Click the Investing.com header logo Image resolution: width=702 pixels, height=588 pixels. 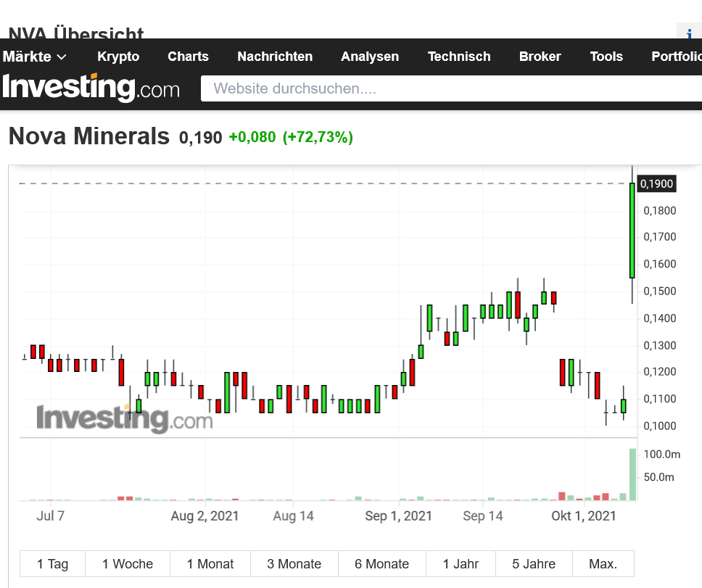[91, 88]
